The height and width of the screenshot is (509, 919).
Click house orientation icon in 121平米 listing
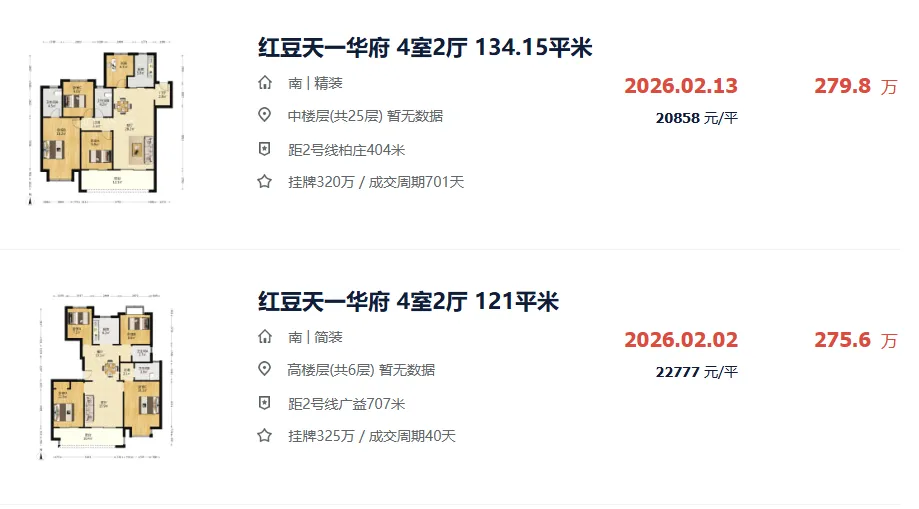[x=265, y=337]
